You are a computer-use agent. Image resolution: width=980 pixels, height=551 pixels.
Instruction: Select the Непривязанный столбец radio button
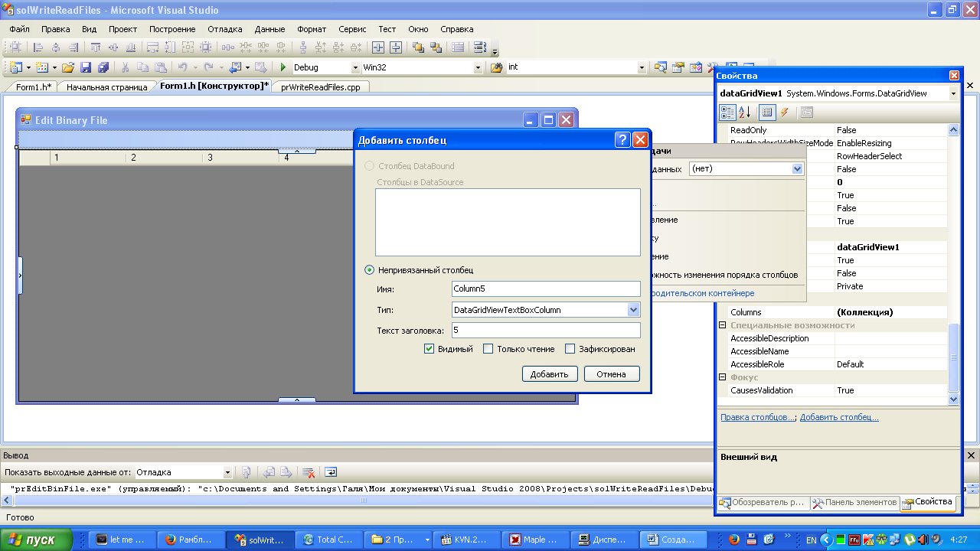(370, 270)
